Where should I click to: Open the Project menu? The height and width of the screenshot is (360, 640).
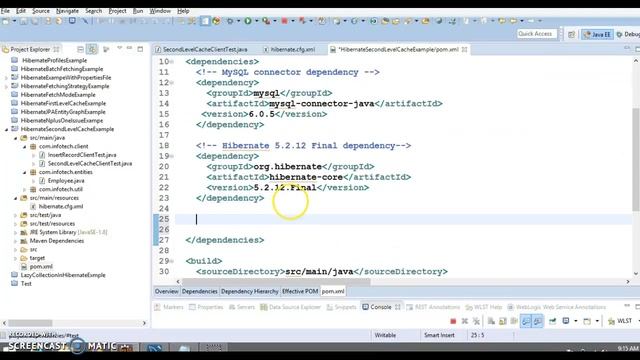tap(117, 11)
